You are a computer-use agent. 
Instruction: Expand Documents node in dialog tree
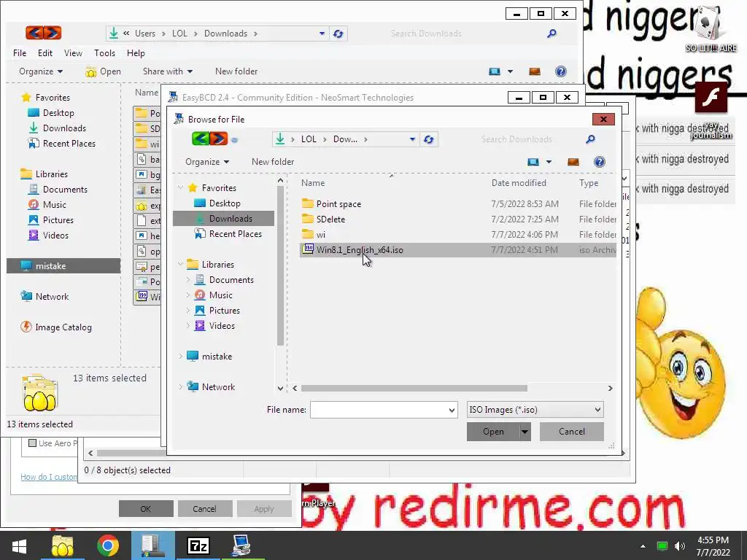coord(188,280)
